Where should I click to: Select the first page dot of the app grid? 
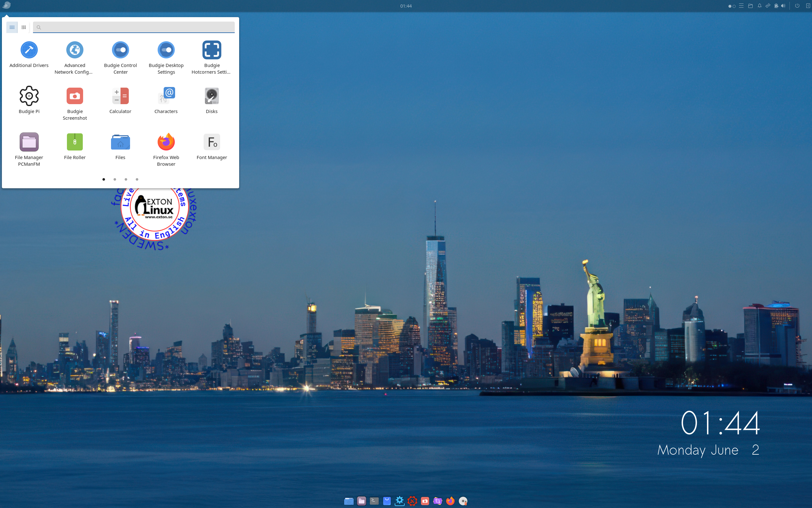coord(104,179)
